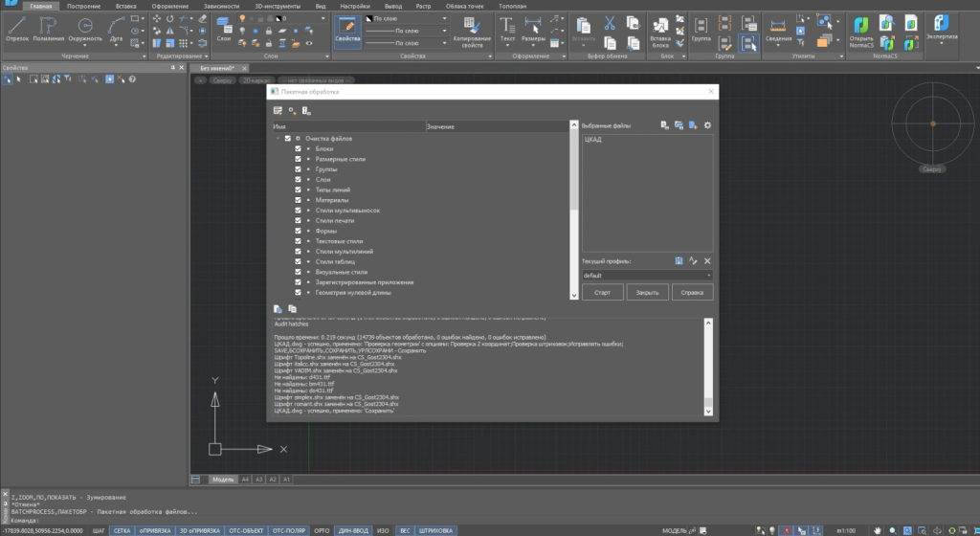Click the delete current profile X icon

point(707,260)
